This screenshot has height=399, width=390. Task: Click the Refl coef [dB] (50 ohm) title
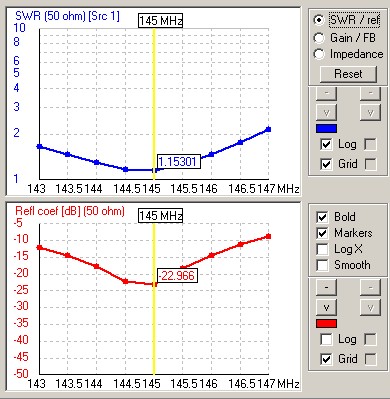[x=70, y=211]
